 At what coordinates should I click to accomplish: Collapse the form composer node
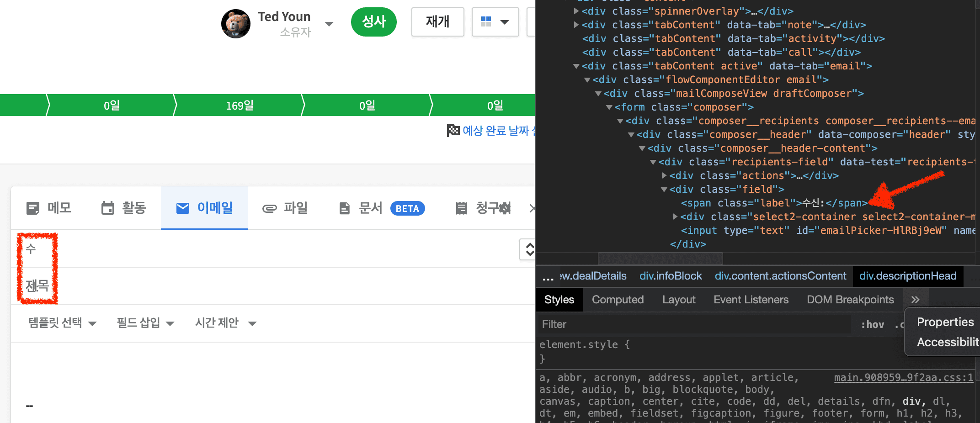tap(609, 107)
